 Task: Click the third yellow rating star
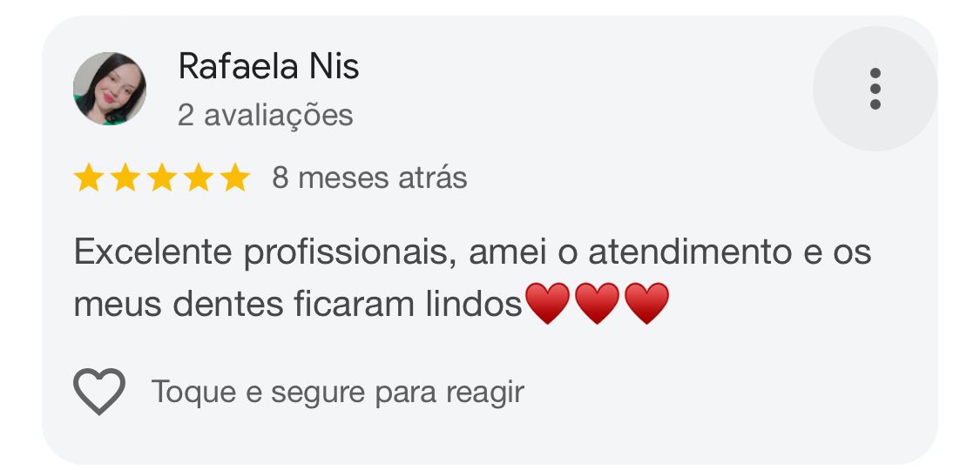[x=162, y=178]
